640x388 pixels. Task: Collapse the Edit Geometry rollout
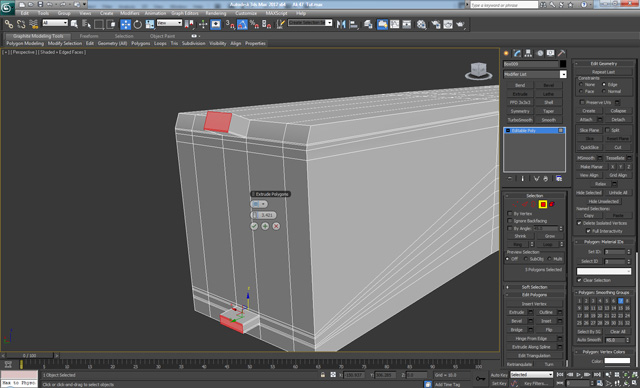(604, 64)
